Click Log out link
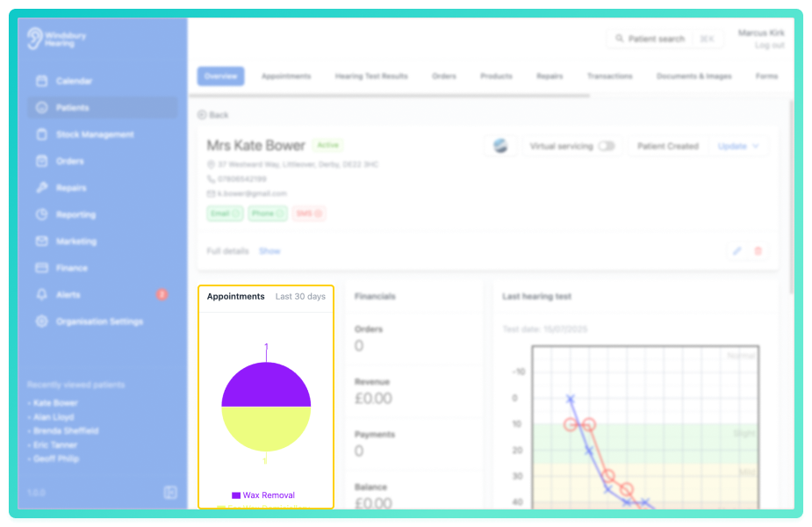Screen dimensions: 812x527 click(x=770, y=46)
